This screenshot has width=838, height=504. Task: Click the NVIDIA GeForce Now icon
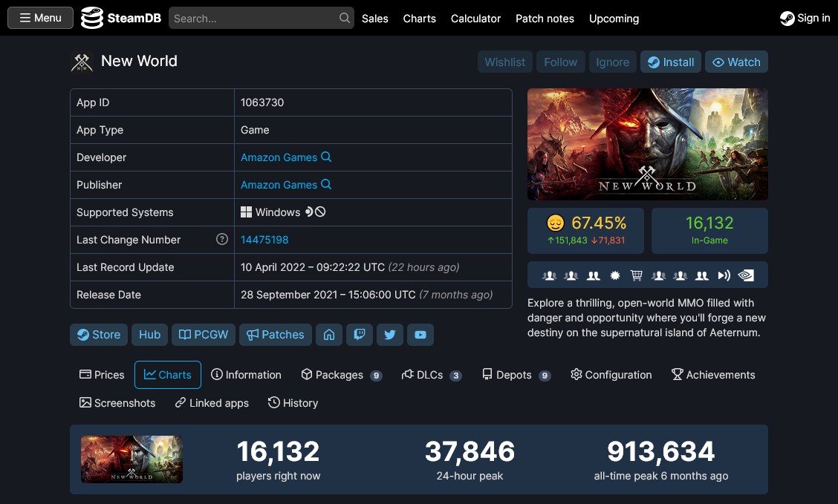tap(746, 275)
